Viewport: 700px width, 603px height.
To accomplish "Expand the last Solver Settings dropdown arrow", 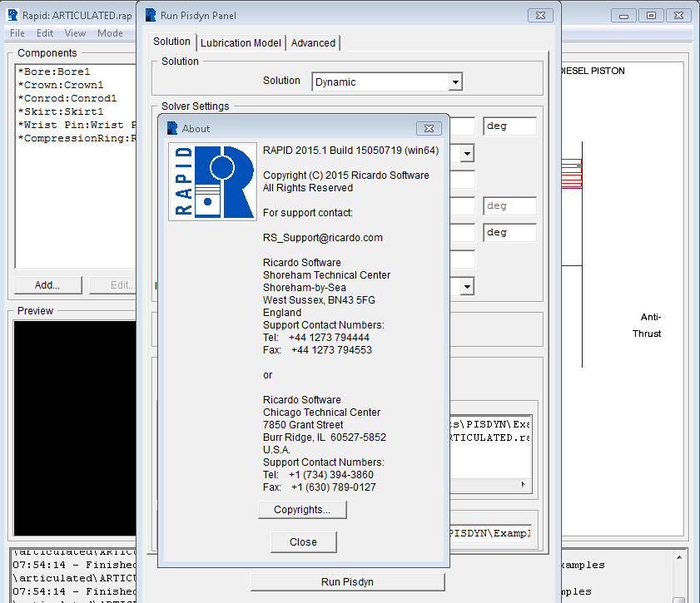I will [x=467, y=286].
